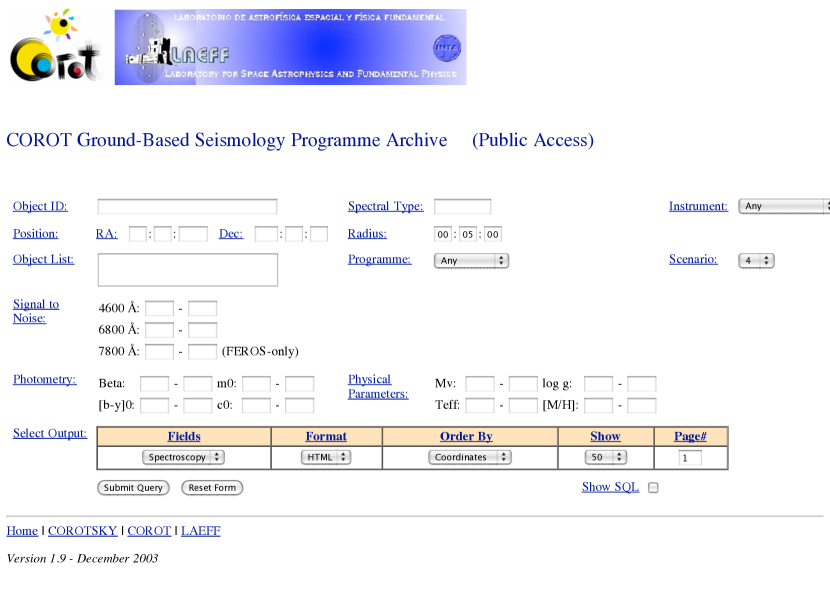Open the Home link in footer

[22, 531]
